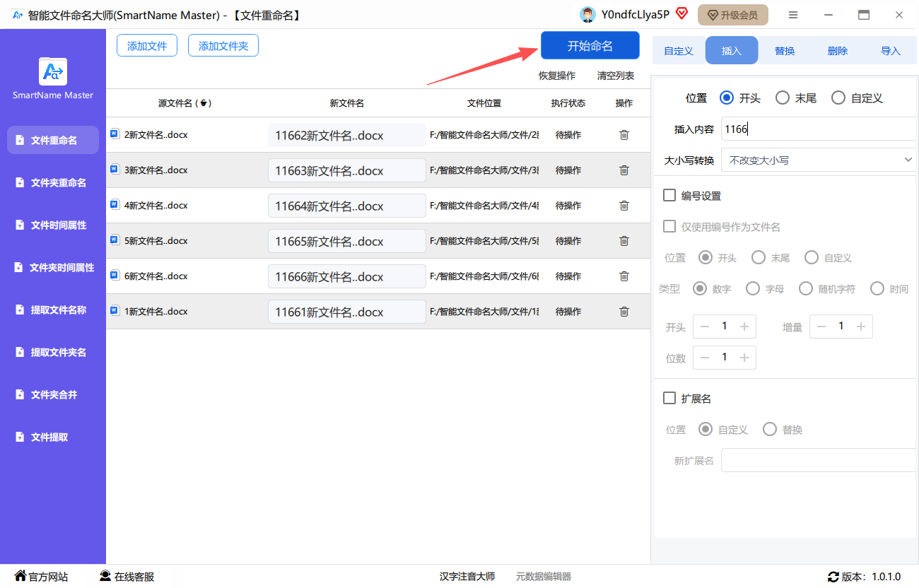Click trash icon for 4新文件名..docx row
Screen dimensions: 919x588
pos(624,206)
